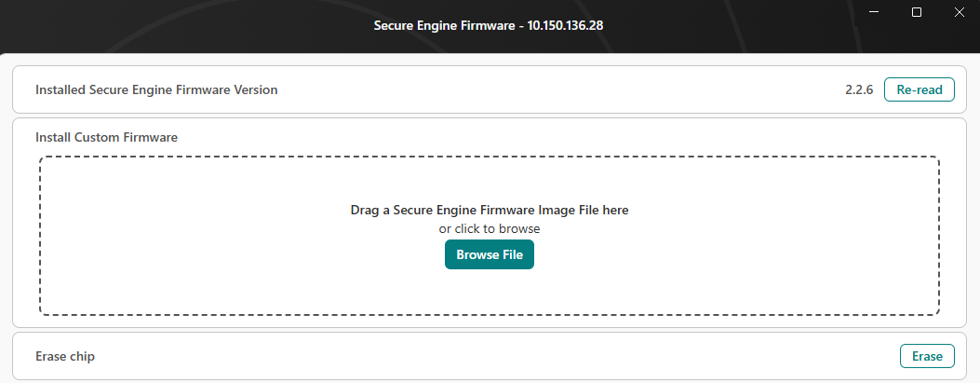Image resolution: width=980 pixels, height=383 pixels.
Task: Click the IP address 10.150.136.28 in title bar
Action: point(565,25)
